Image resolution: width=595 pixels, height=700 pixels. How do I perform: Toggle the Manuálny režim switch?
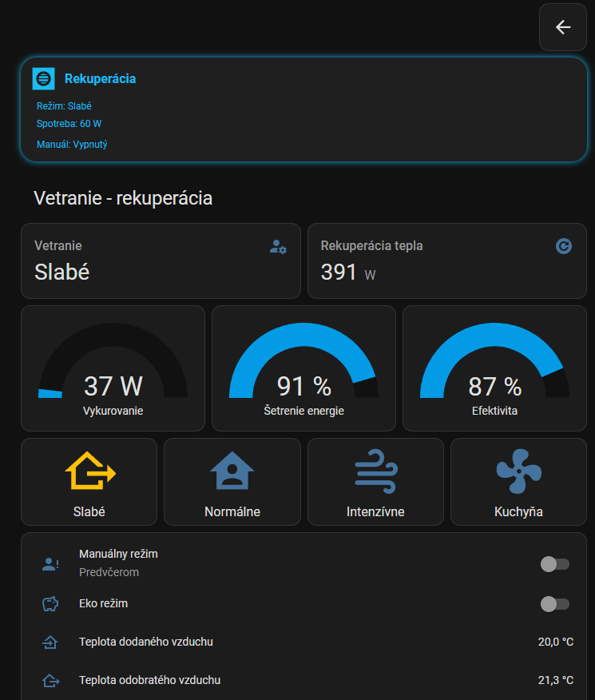(555, 564)
